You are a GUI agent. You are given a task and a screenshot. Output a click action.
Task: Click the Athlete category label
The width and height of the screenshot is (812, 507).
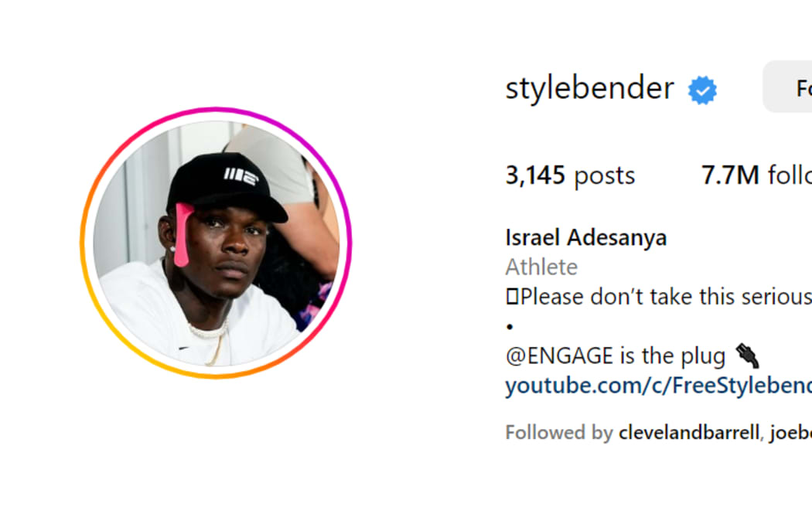pyautogui.click(x=541, y=267)
